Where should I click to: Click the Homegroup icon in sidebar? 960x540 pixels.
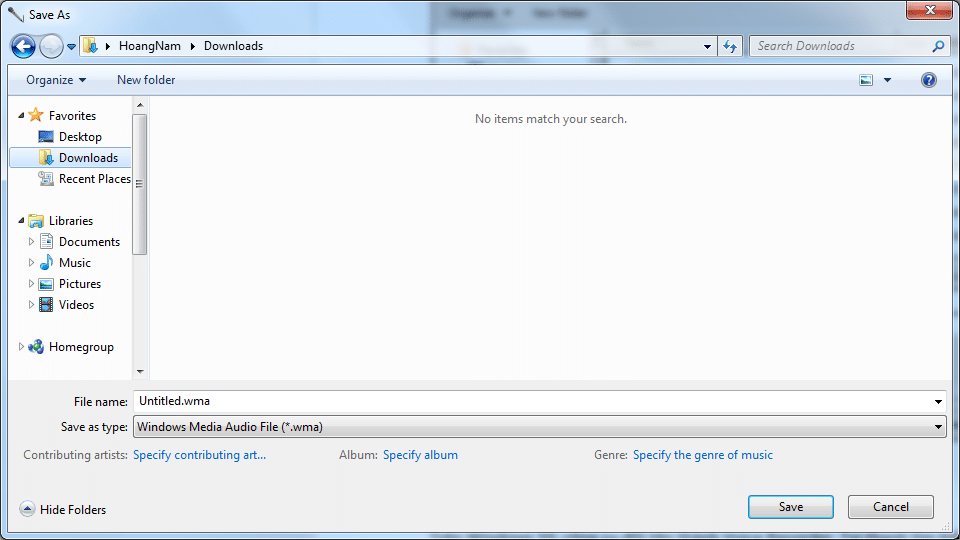click(36, 347)
